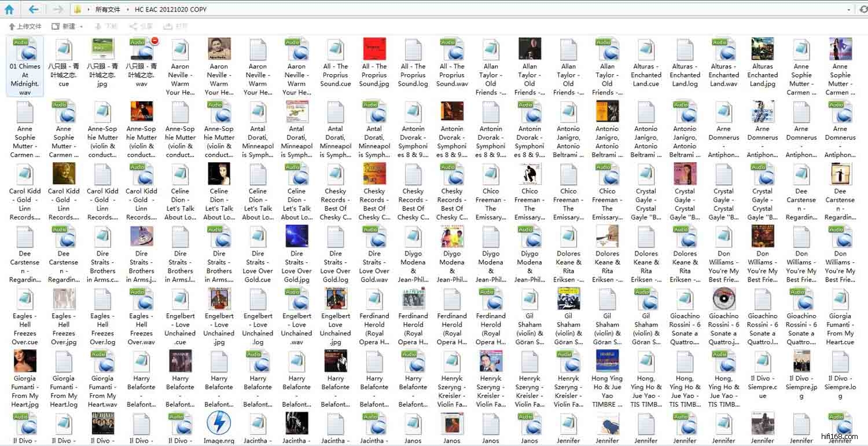Refresh the current folder listing

[865, 9]
